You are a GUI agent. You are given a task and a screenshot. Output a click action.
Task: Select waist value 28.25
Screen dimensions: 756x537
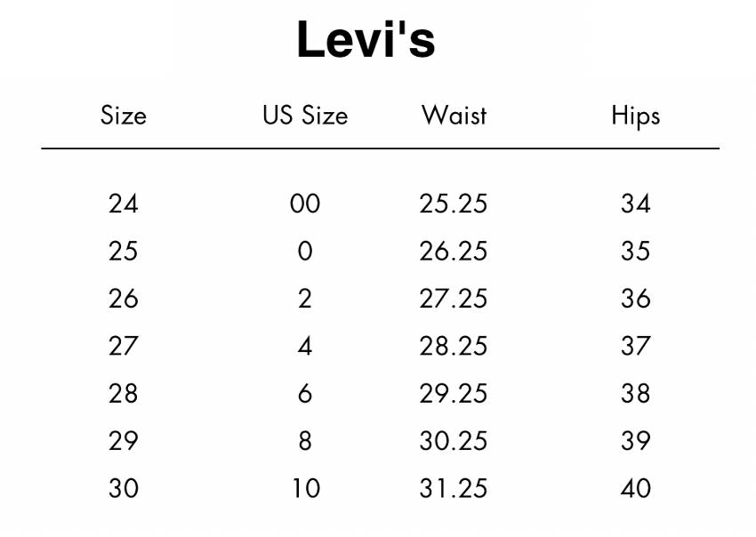[x=454, y=346]
